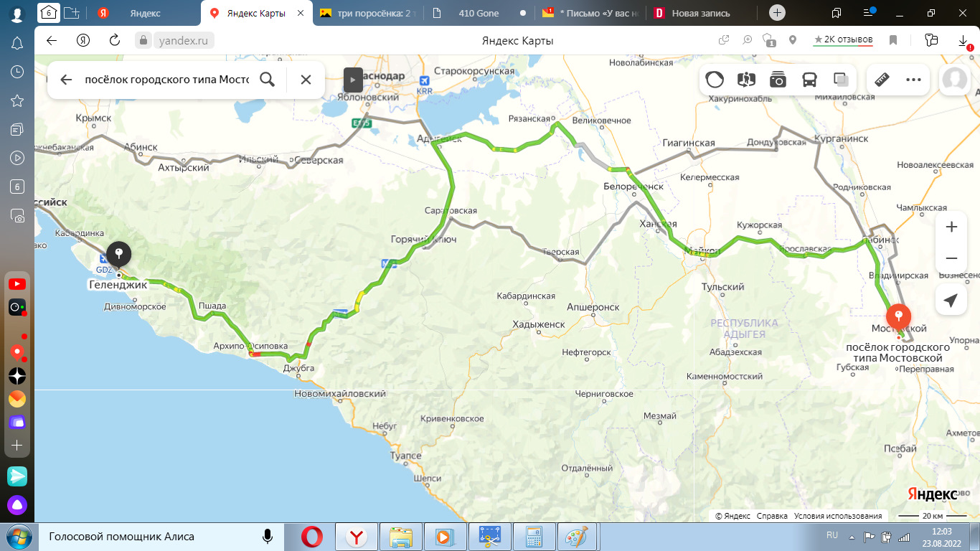Open the page zoom magnifier icon
Image resolution: width=980 pixels, height=551 pixels.
pos(747,40)
